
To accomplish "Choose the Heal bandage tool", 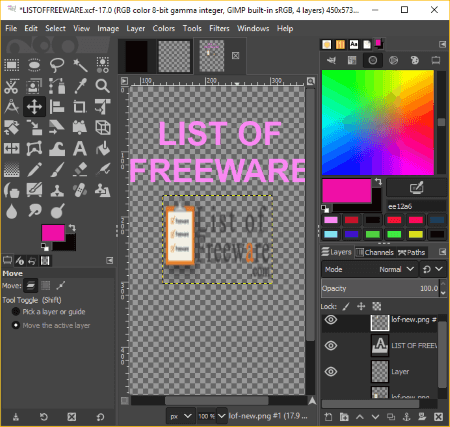I will click(80, 190).
